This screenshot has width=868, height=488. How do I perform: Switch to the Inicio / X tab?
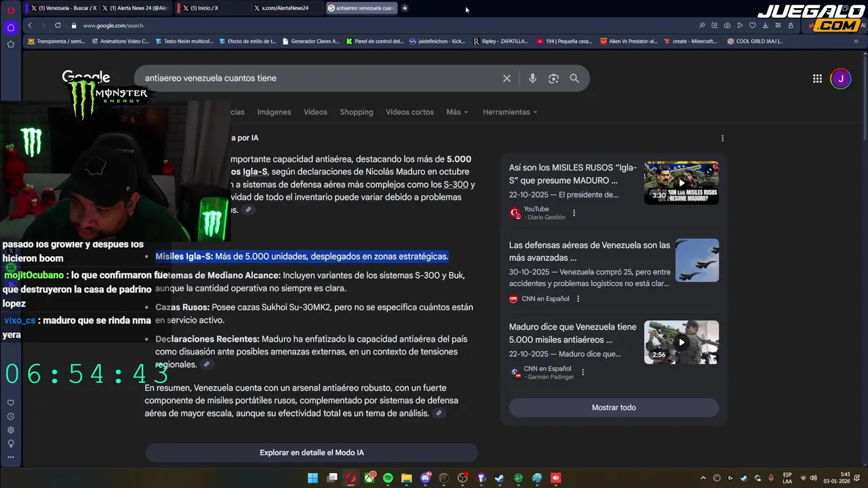(212, 8)
